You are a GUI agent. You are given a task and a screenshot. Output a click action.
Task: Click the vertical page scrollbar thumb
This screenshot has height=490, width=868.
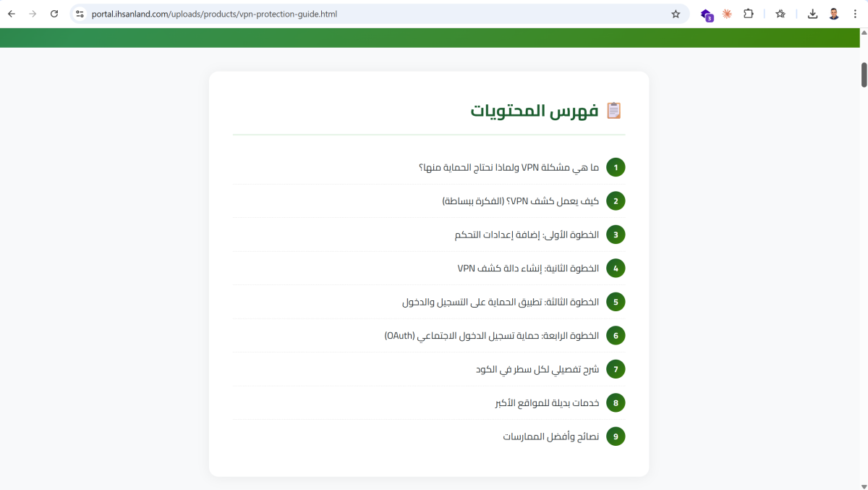[863, 75]
